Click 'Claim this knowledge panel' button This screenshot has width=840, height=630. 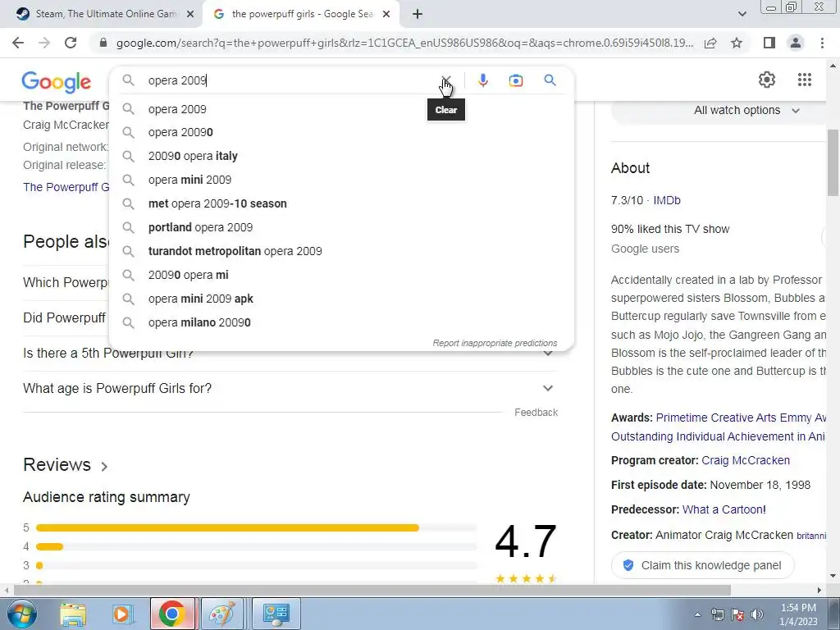click(702, 565)
